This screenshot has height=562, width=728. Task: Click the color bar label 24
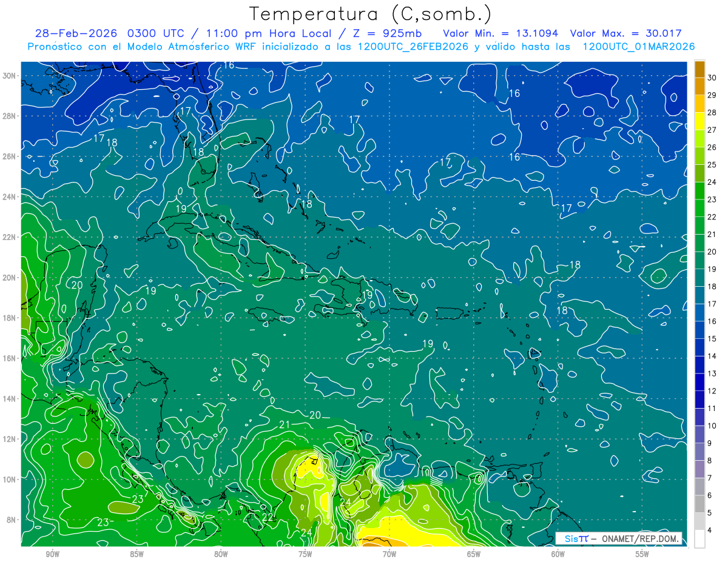pyautogui.click(x=712, y=182)
